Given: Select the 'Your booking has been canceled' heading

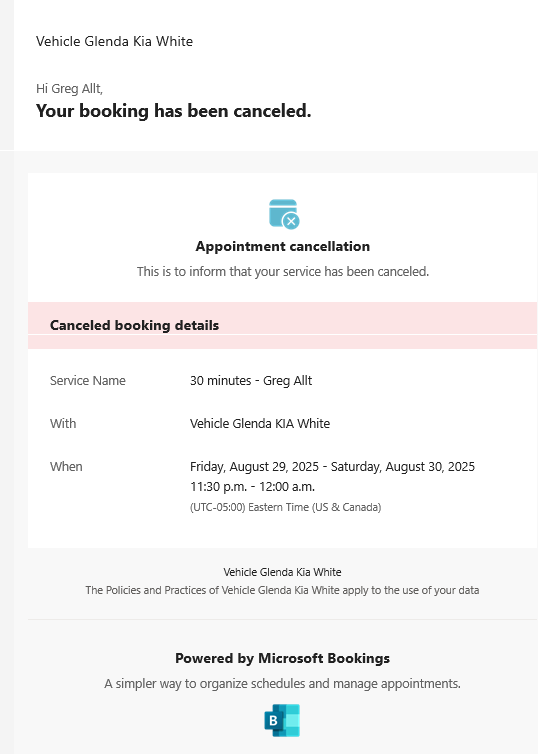Looking at the screenshot, I should (174, 111).
